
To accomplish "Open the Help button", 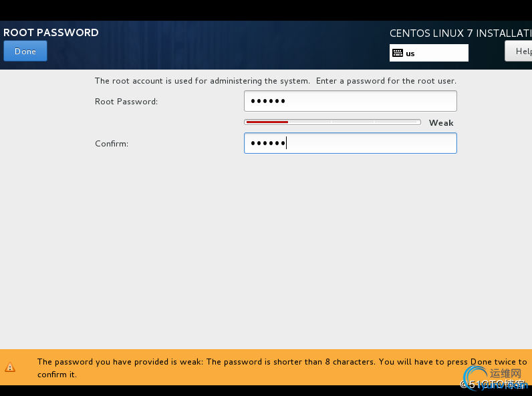I will pos(519,51).
